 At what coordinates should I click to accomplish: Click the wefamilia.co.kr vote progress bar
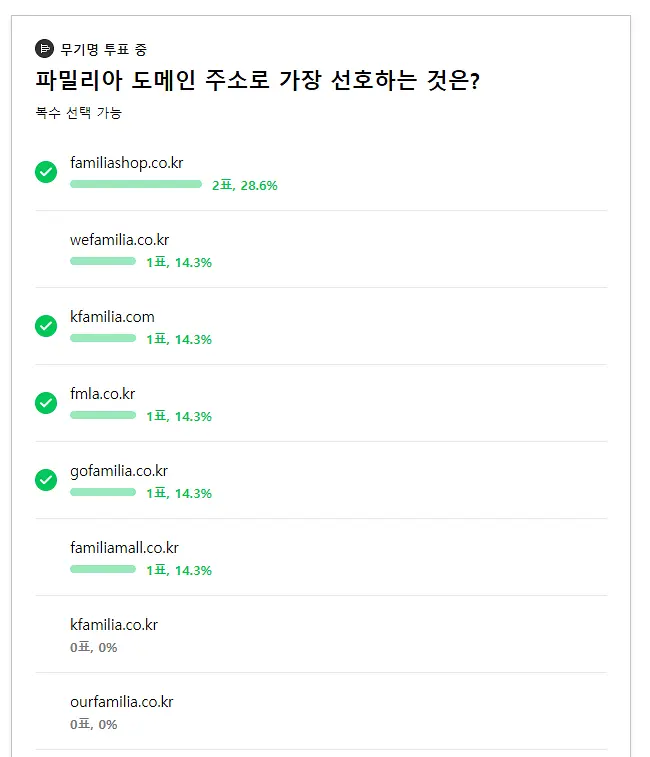103,261
